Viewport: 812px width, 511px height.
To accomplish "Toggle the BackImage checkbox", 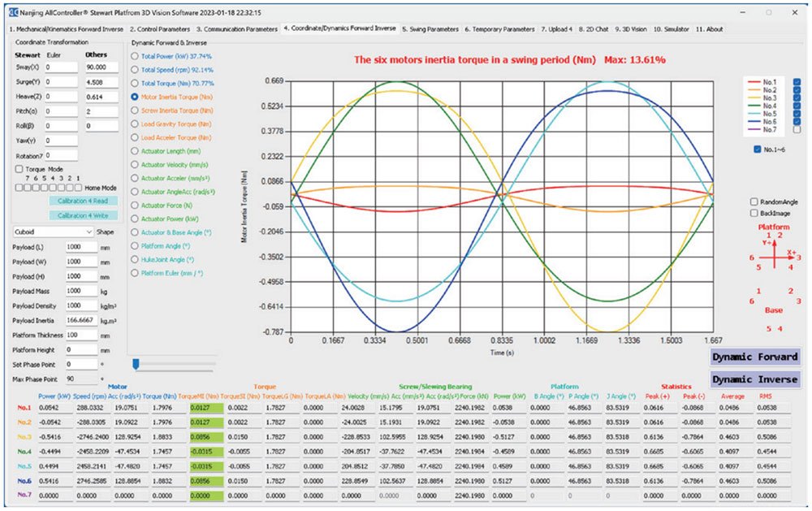I will [754, 213].
